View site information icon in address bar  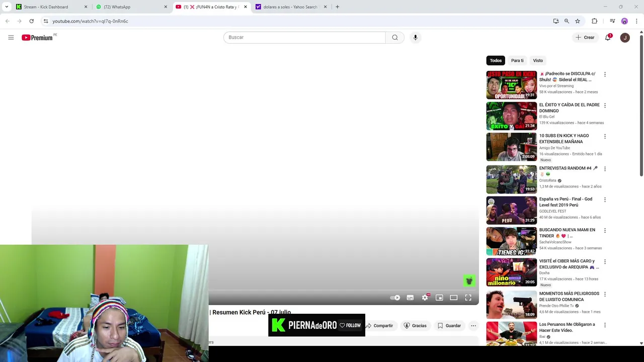click(x=46, y=21)
